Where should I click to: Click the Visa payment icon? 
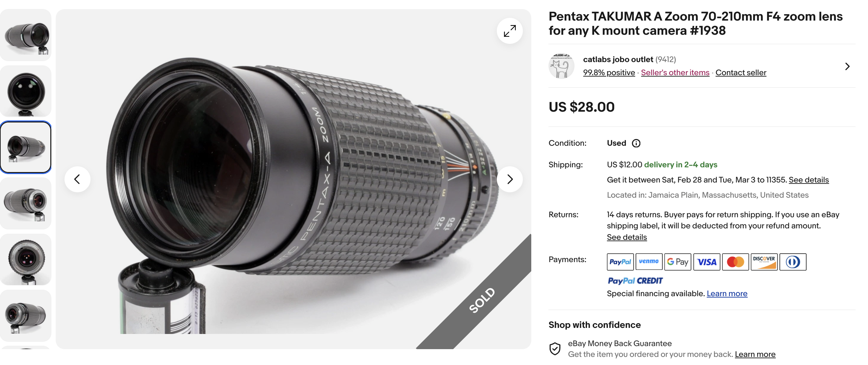(707, 262)
